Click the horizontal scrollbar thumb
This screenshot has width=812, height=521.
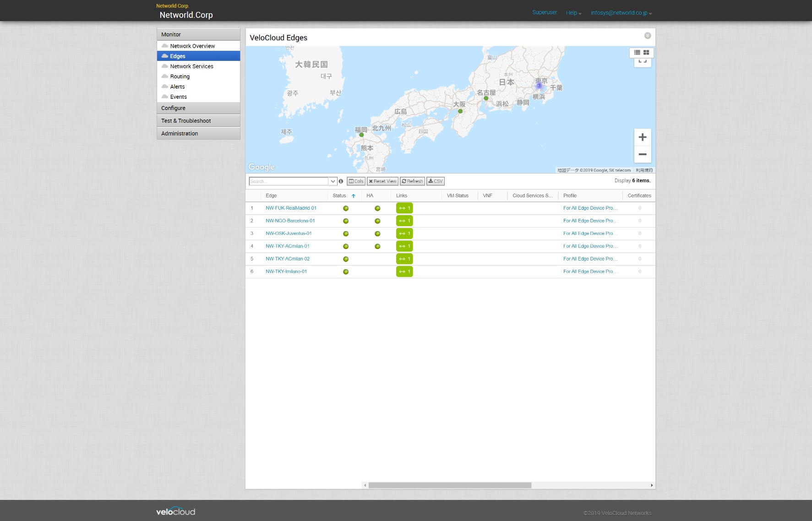coord(450,485)
